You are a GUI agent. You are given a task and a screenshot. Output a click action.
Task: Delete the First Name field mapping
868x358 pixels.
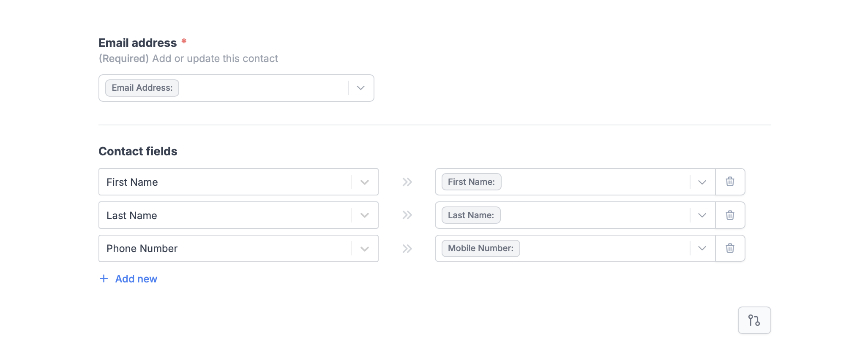(730, 182)
